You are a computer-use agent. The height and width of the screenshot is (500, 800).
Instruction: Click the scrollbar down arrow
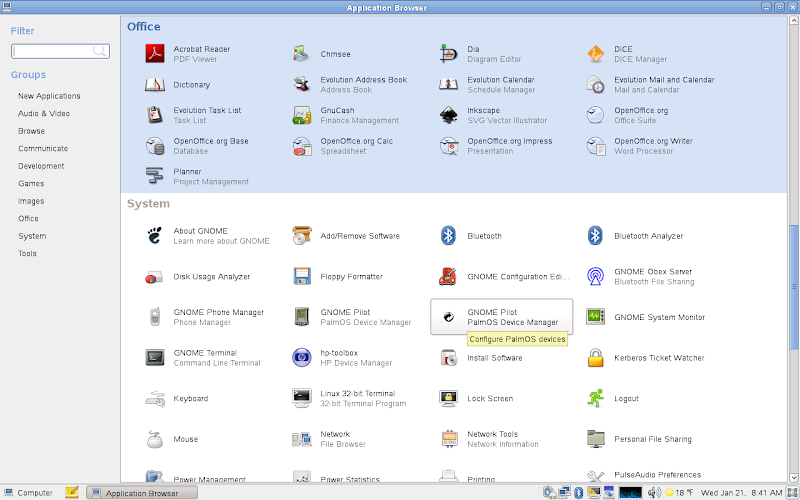tap(793, 478)
